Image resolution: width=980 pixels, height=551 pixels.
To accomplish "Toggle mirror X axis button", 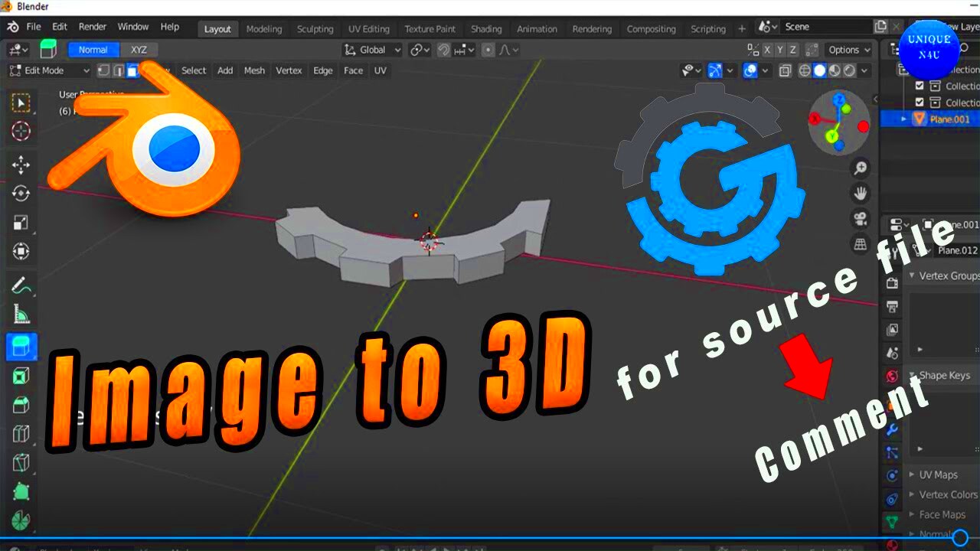I will click(x=767, y=50).
